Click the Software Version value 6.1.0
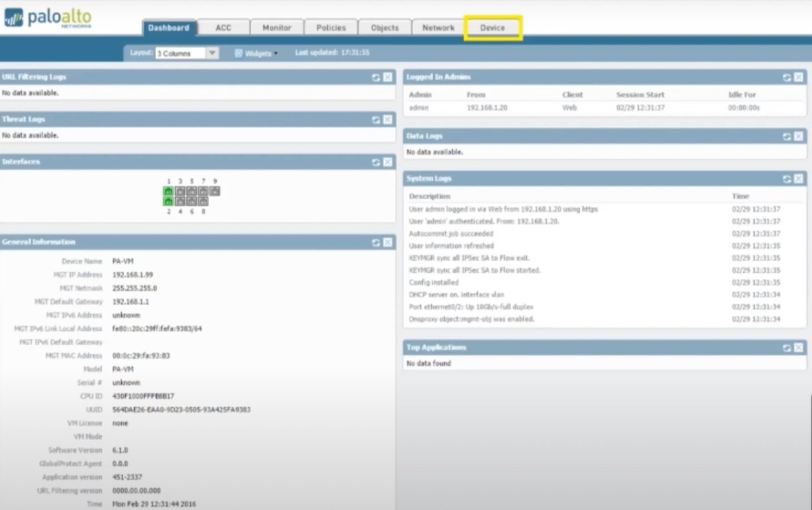The image size is (812, 510). pyautogui.click(x=120, y=450)
